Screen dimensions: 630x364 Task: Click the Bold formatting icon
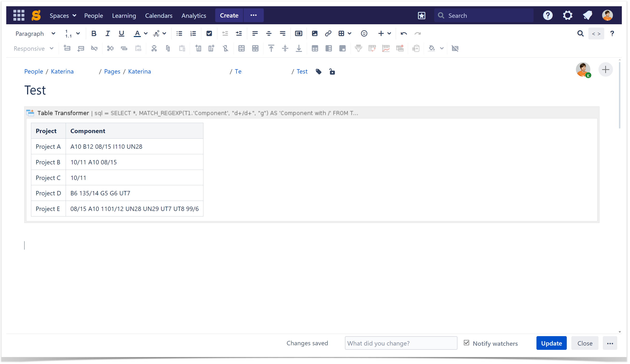tap(94, 33)
